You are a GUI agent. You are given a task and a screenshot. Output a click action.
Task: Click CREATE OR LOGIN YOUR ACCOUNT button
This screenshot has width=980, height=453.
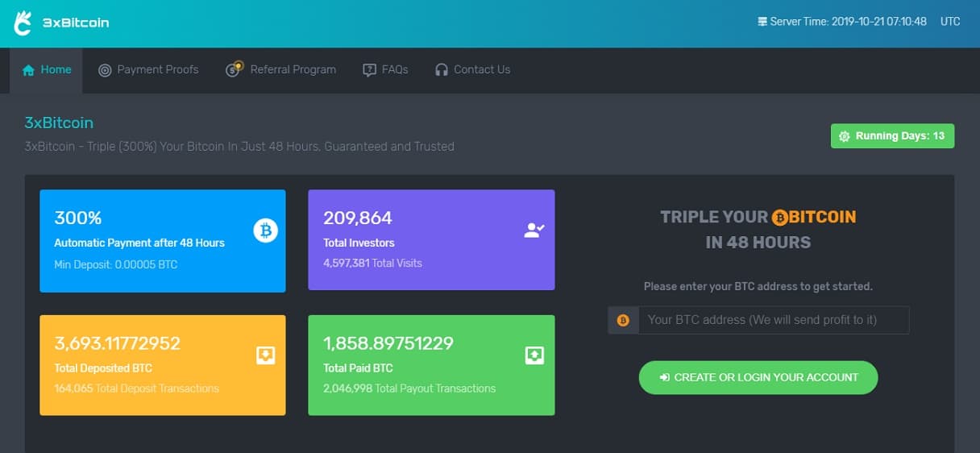coord(758,377)
